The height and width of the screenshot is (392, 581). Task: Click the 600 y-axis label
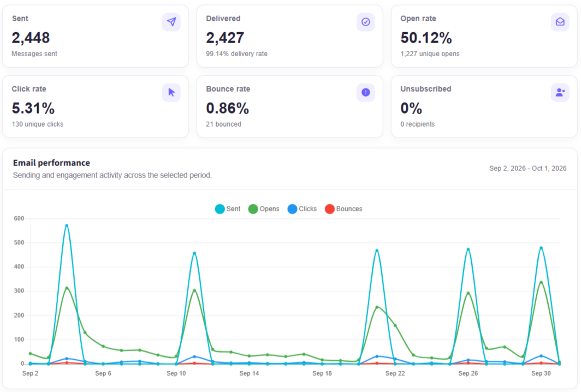(19, 218)
